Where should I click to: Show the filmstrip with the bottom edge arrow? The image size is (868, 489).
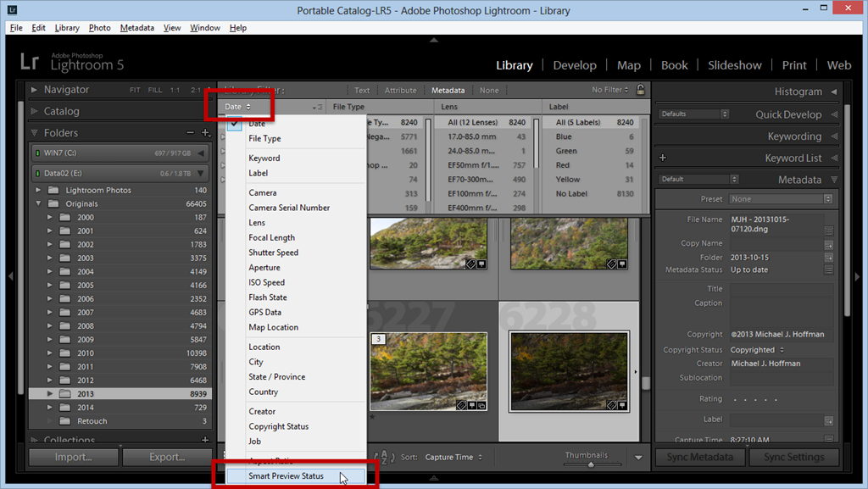[x=434, y=478]
